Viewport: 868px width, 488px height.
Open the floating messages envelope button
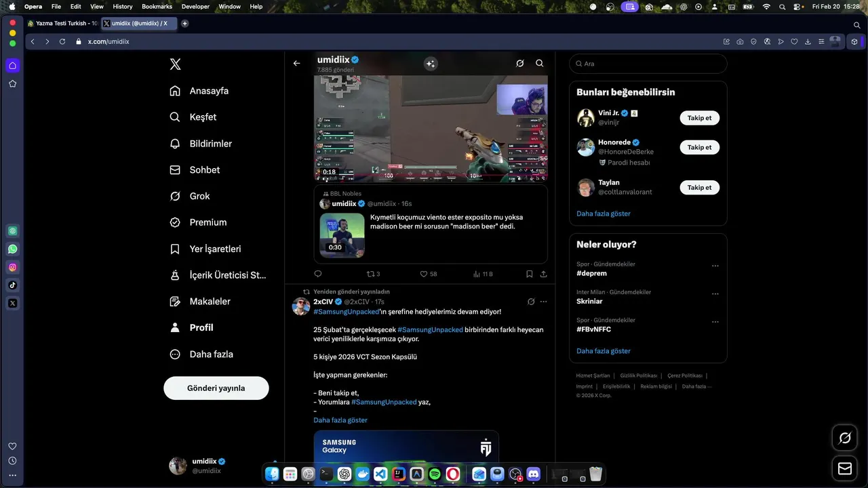[x=844, y=468]
